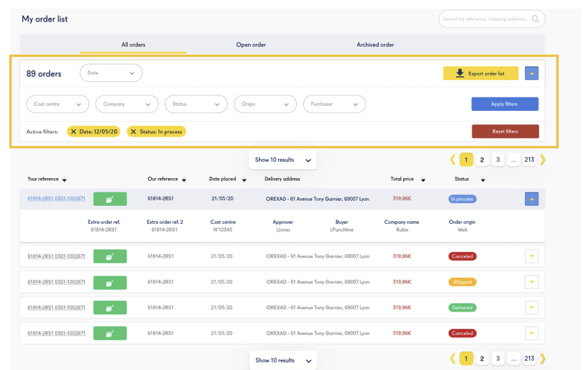The image size is (588, 370).
Task: Sort by Total price column arrow
Action: pos(423,179)
